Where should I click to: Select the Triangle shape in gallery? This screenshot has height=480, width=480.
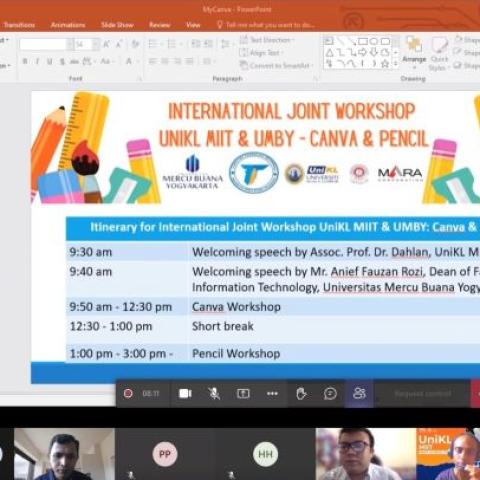click(329, 53)
